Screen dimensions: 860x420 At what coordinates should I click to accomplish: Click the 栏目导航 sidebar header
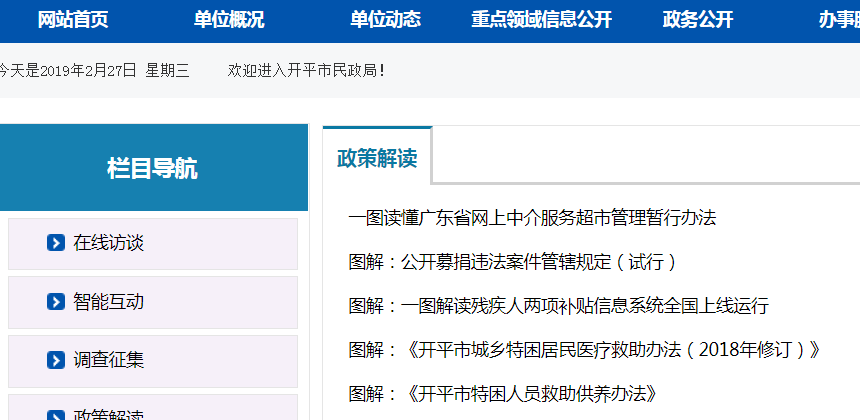[x=153, y=168]
